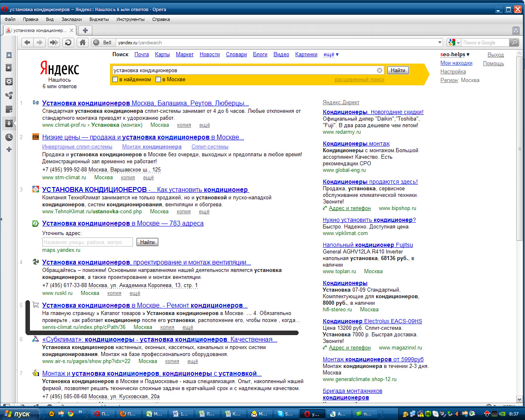
Task: Click the Выход logout link
Action: click(495, 55)
